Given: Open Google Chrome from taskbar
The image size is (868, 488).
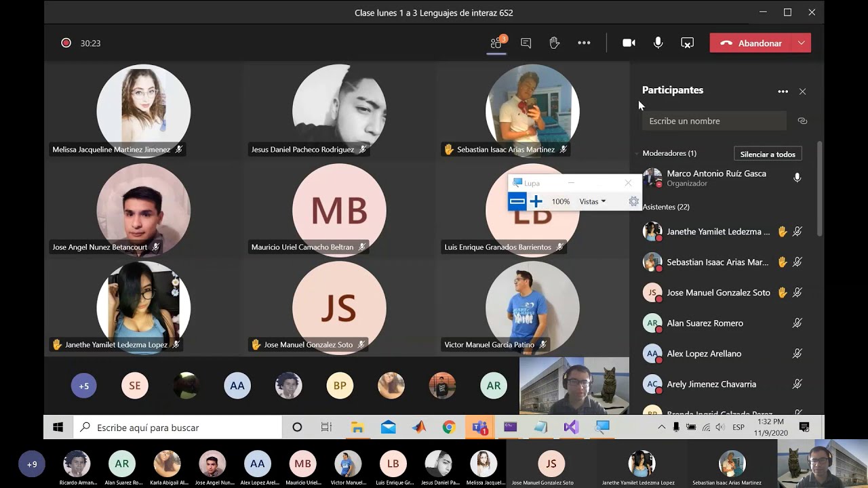Looking at the screenshot, I should click(x=449, y=427).
